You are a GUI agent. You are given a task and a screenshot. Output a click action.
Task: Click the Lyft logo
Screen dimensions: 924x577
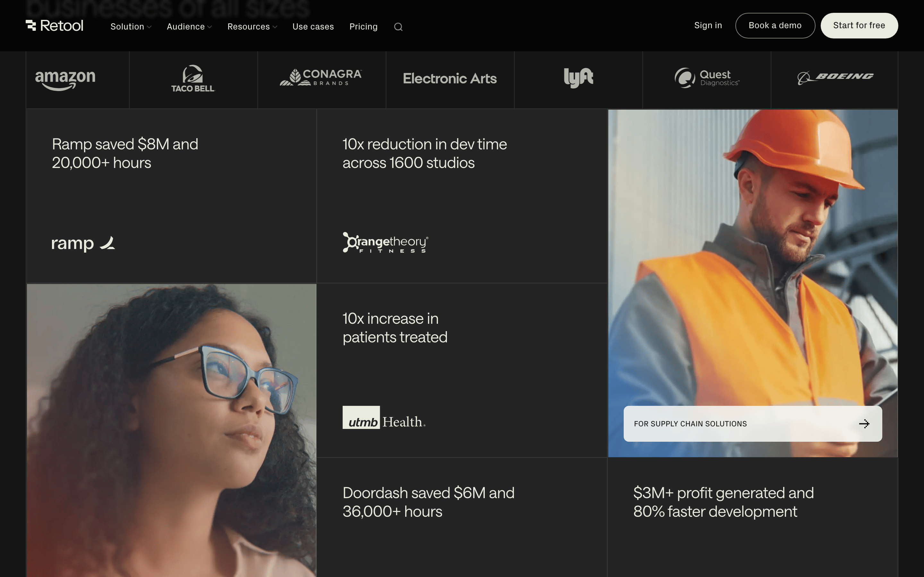(578, 78)
